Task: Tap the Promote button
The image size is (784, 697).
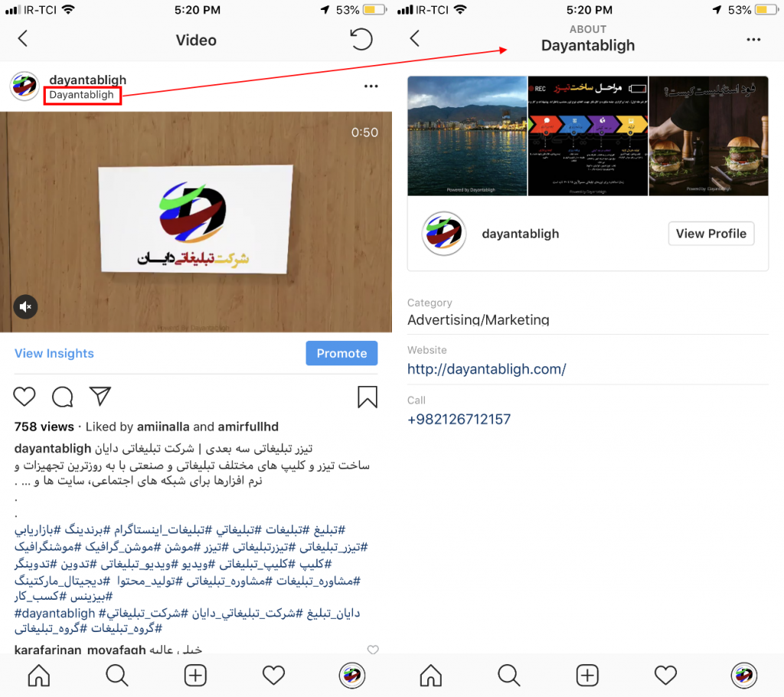Action: tap(341, 353)
